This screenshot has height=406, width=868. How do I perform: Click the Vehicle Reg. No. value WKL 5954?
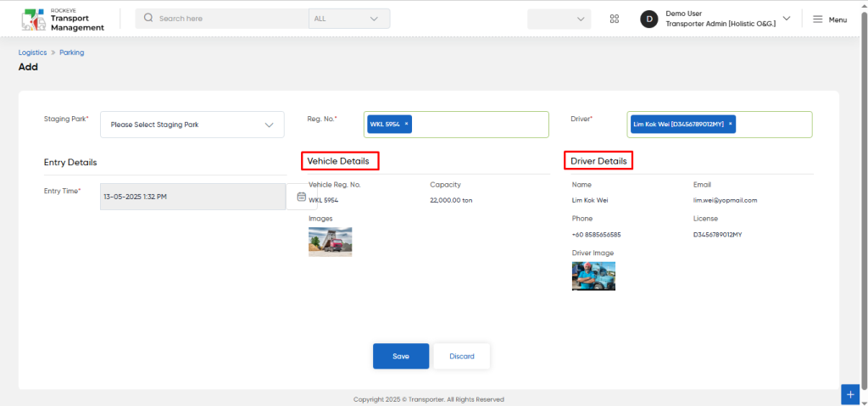click(x=323, y=201)
